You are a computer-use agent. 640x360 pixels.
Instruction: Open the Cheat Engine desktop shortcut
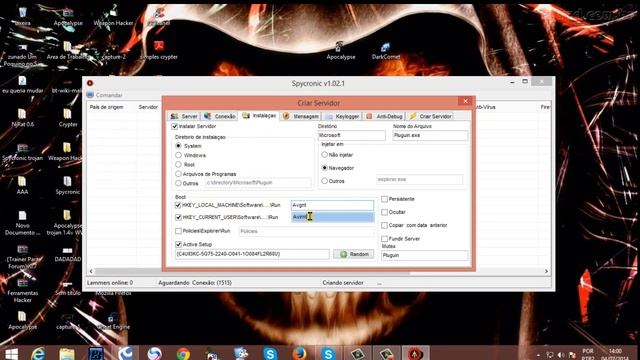point(113,321)
